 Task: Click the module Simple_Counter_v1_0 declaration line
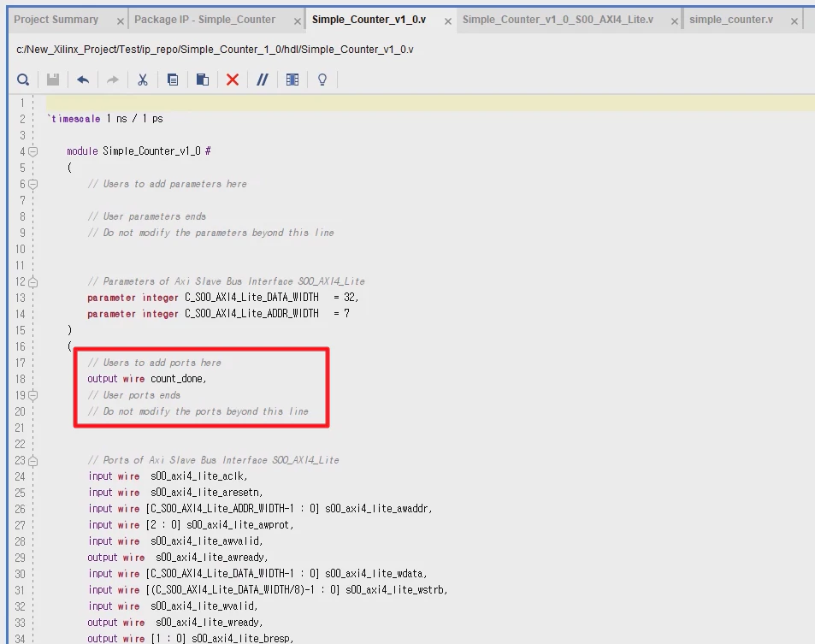click(x=139, y=151)
